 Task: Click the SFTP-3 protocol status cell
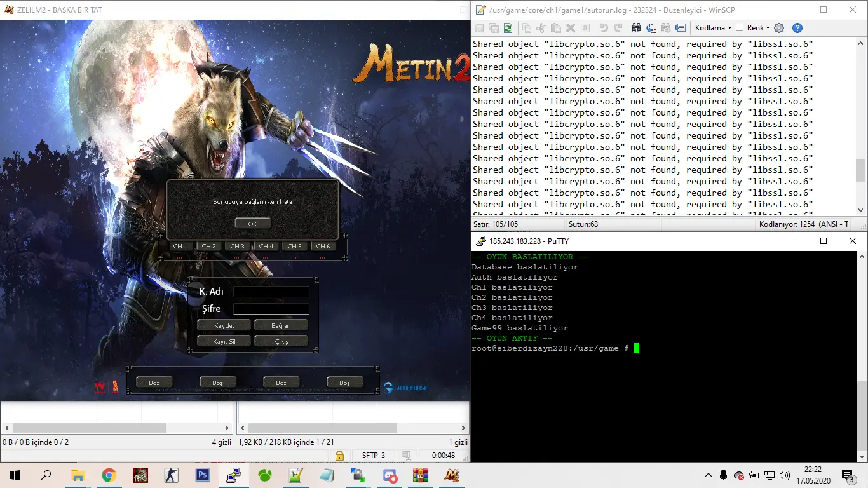pyautogui.click(x=374, y=456)
